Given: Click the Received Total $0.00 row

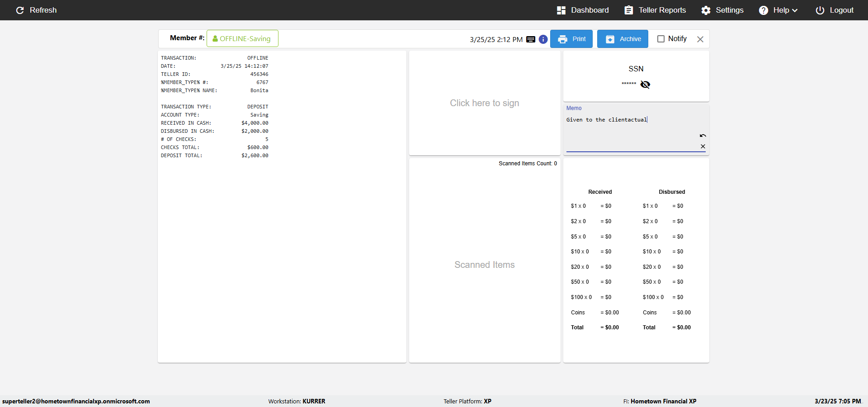Looking at the screenshot, I should [x=595, y=327].
